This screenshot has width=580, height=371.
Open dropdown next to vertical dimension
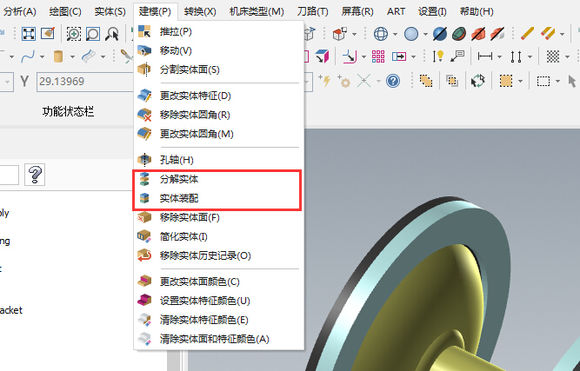[530, 57]
